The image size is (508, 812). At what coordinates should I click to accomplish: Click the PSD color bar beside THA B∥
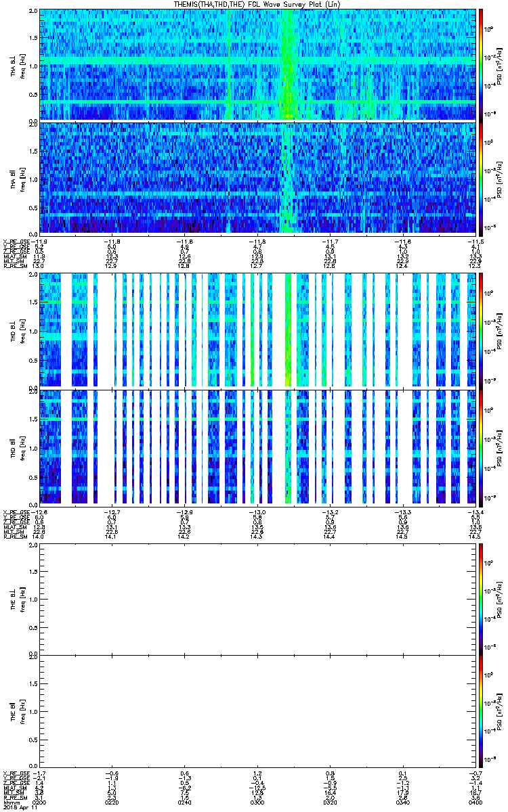click(x=481, y=178)
